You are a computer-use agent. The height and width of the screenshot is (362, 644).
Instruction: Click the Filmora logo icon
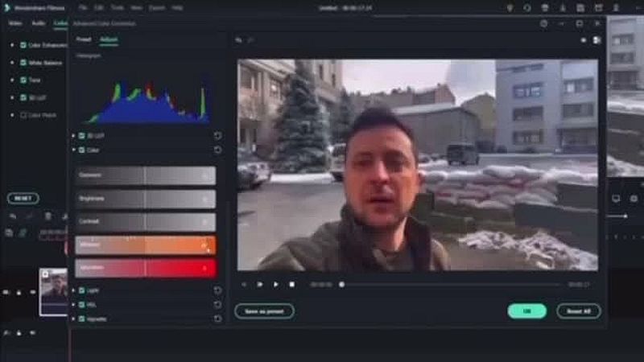coord(6,8)
